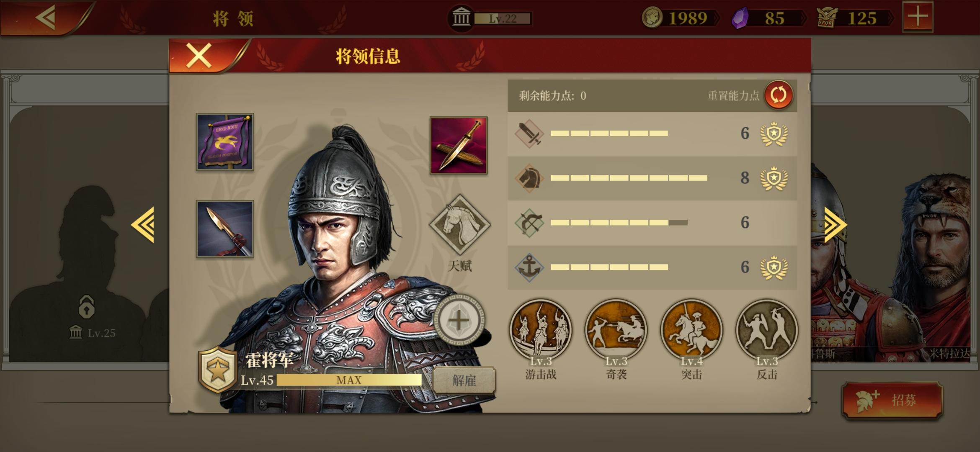Tap the infantry medal badge beside 6

click(x=774, y=134)
